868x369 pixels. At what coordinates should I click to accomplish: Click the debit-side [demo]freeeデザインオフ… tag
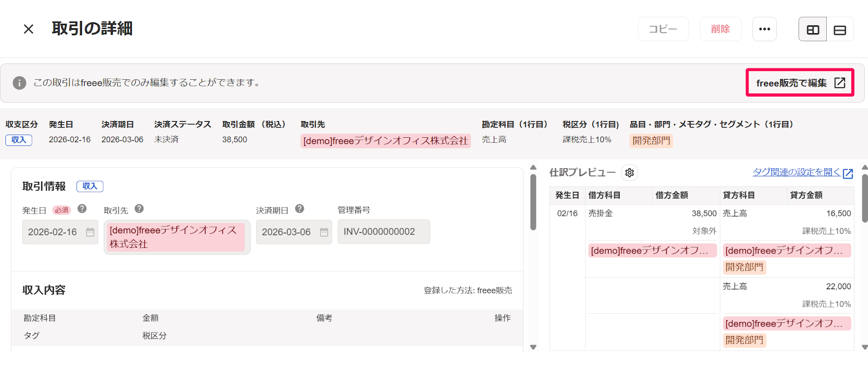coord(653,251)
